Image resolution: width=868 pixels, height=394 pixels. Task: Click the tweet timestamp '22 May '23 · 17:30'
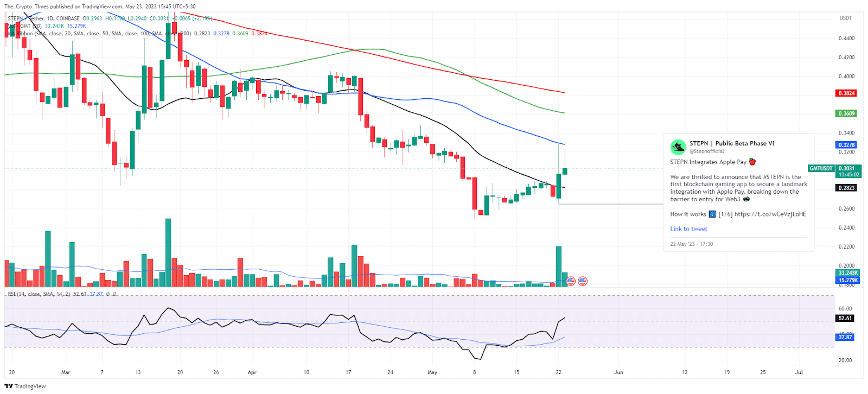click(691, 244)
